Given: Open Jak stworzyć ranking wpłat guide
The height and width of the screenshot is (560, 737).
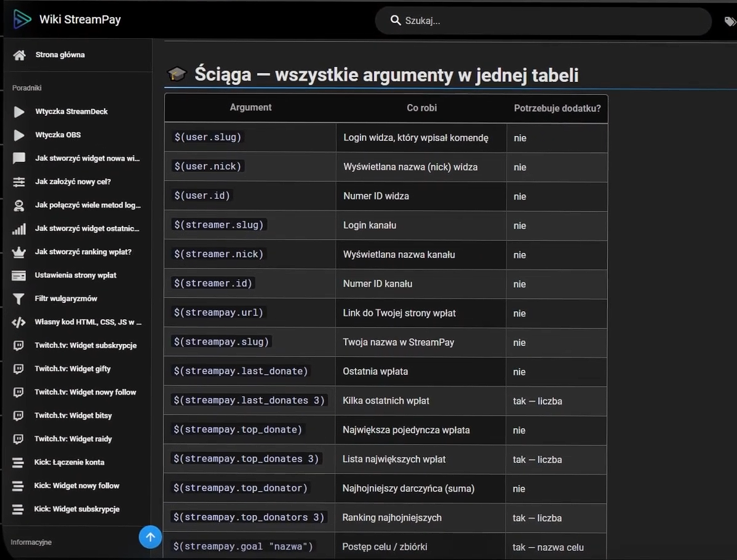Looking at the screenshot, I should coord(83,252).
